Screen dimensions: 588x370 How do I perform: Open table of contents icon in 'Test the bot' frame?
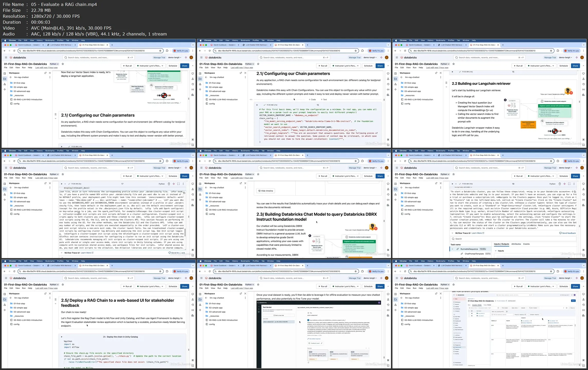[200, 294]
